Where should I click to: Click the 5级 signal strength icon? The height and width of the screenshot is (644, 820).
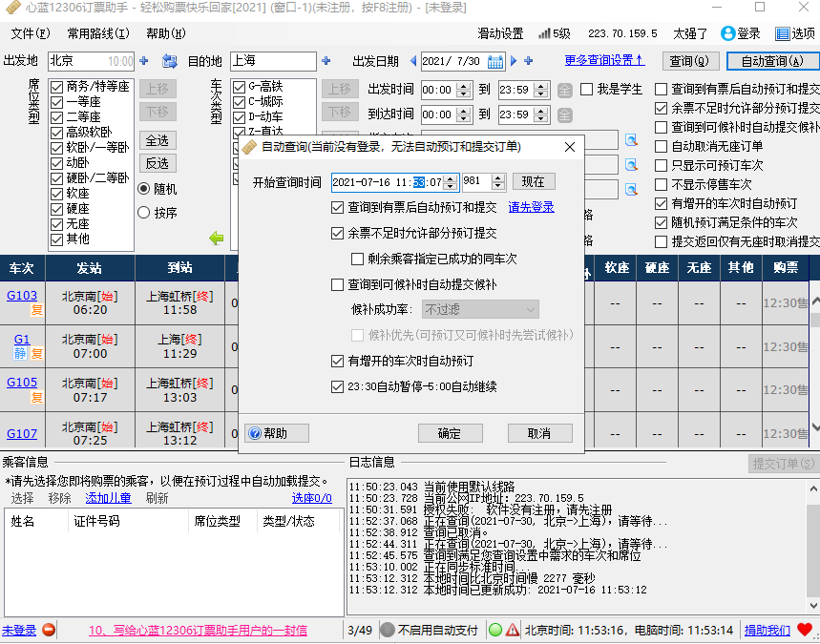coord(544,33)
